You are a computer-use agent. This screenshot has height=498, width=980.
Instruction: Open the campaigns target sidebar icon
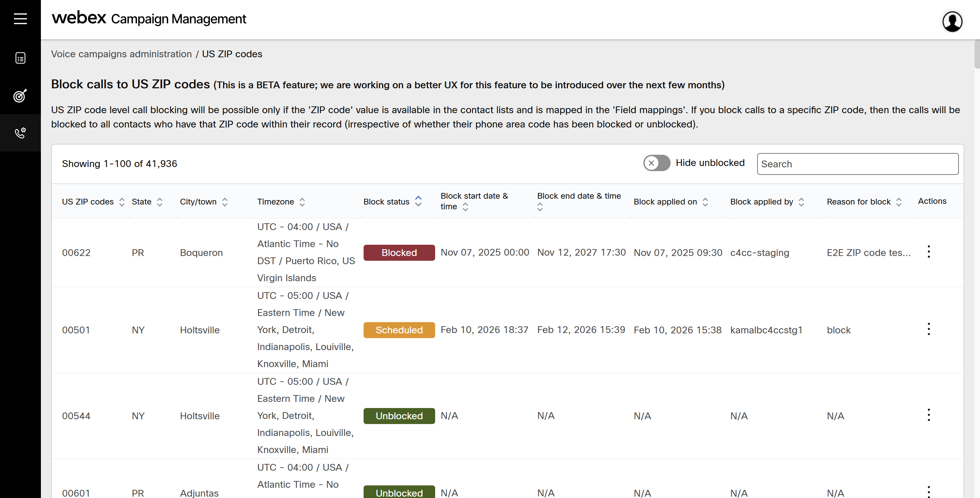(20, 95)
